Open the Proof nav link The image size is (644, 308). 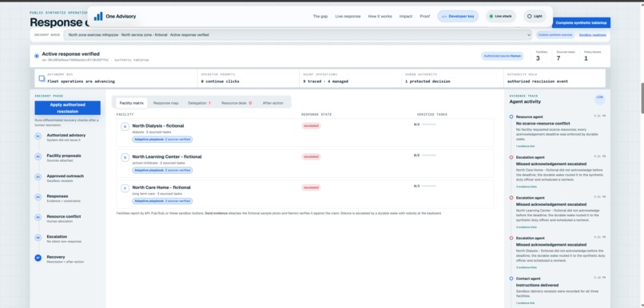[425, 17]
